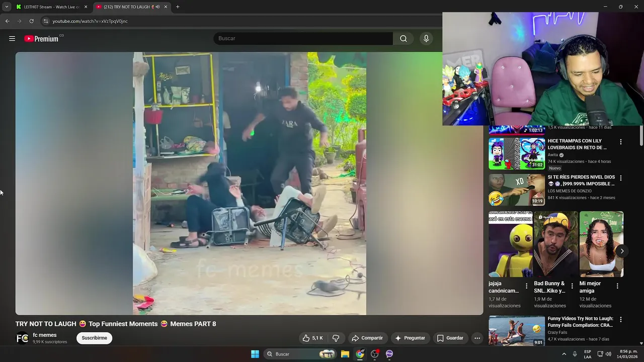Reload the current page

(31, 21)
